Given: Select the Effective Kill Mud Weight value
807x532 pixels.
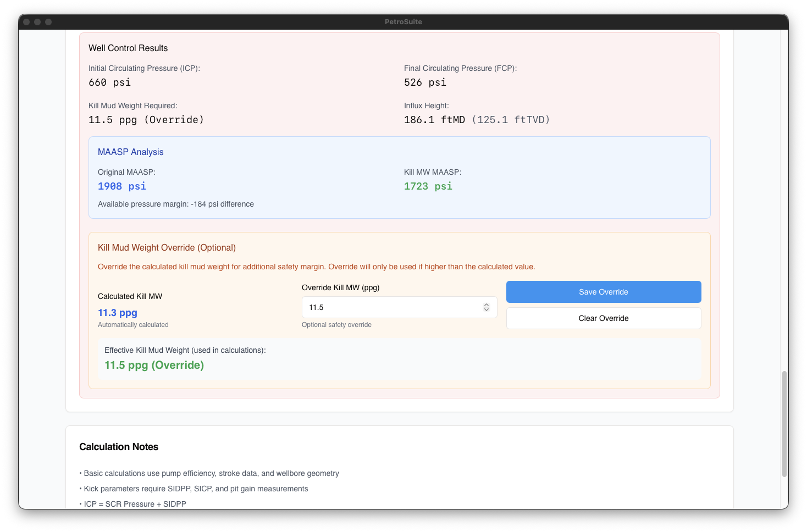Looking at the screenshot, I should [x=154, y=365].
